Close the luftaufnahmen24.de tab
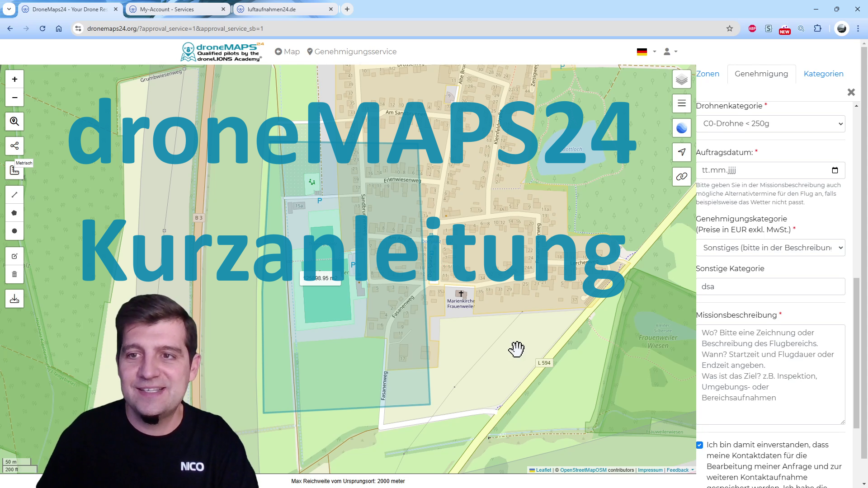868x488 pixels. 331,9
